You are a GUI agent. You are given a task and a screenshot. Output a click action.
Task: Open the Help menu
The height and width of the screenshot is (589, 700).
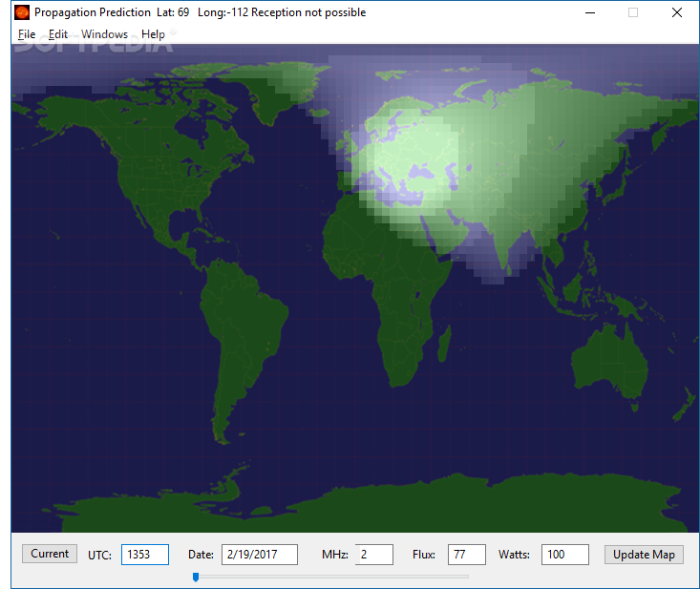pos(153,34)
